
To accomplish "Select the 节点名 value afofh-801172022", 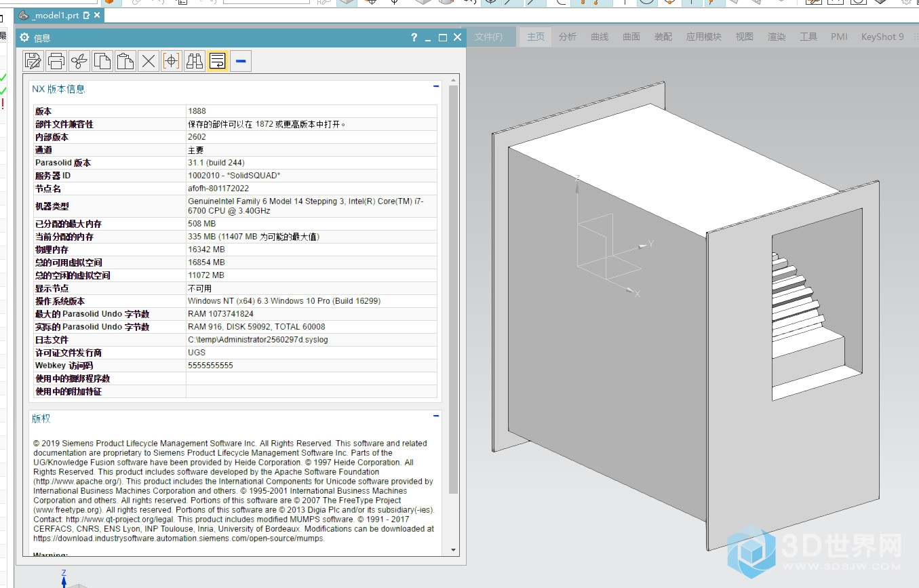I will tap(218, 189).
